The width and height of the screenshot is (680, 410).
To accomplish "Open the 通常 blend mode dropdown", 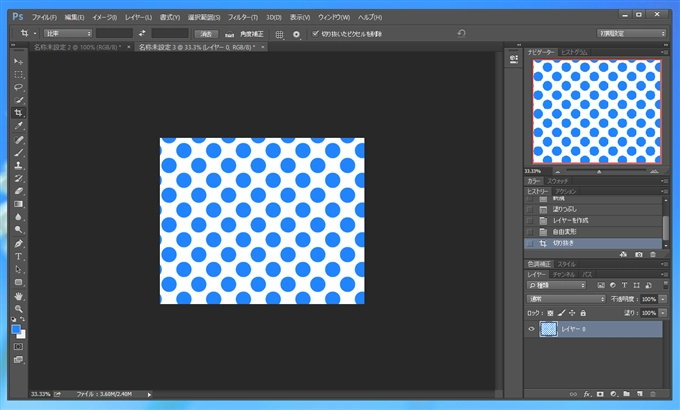I will pyautogui.click(x=566, y=299).
